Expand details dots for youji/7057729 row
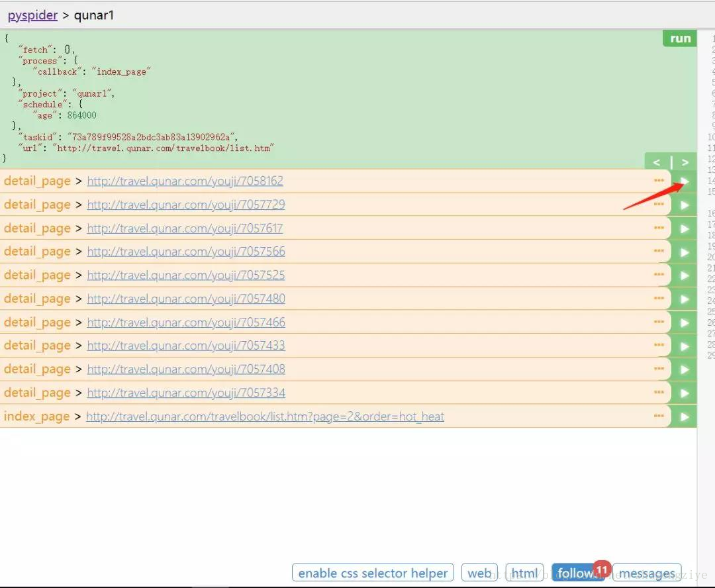The width and height of the screenshot is (715, 588). pos(659,204)
